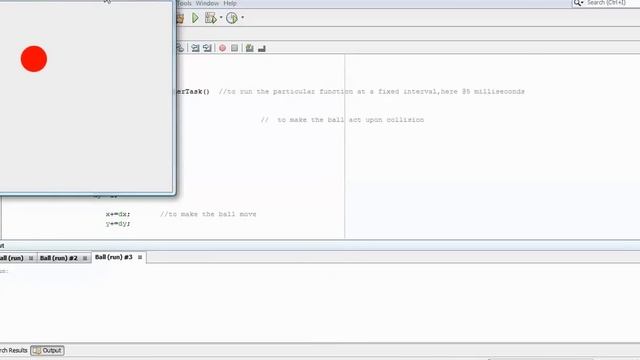
Task: Open the Search Results panel button
Action: pos(13,350)
